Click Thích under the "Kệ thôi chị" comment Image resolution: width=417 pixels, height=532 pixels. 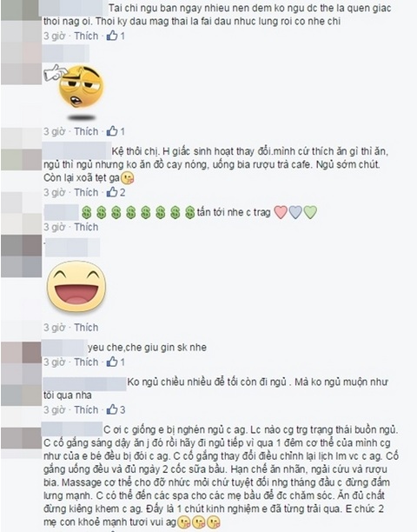point(86,192)
